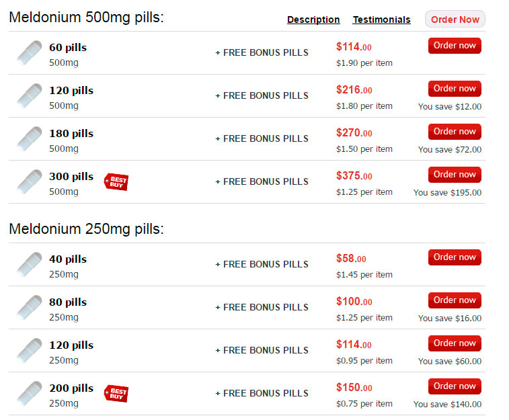Order now the 200 pills at $150.00

455,386
